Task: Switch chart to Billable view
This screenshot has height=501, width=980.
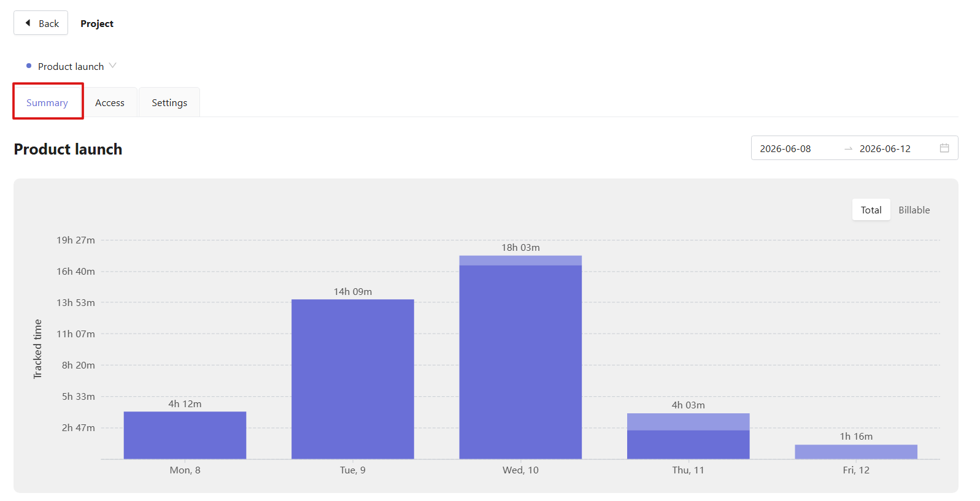Action: [x=914, y=210]
